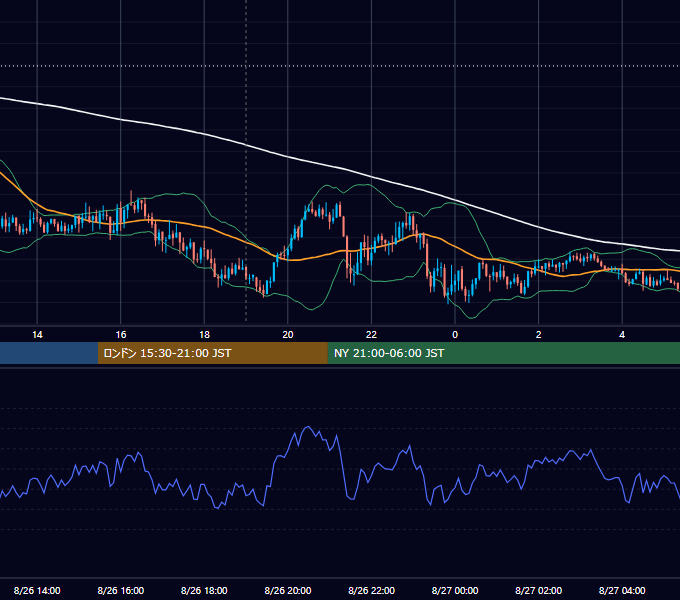Click the 18 hour label on the price chart axis
Viewport: 680px width, 600px height.
(x=204, y=335)
